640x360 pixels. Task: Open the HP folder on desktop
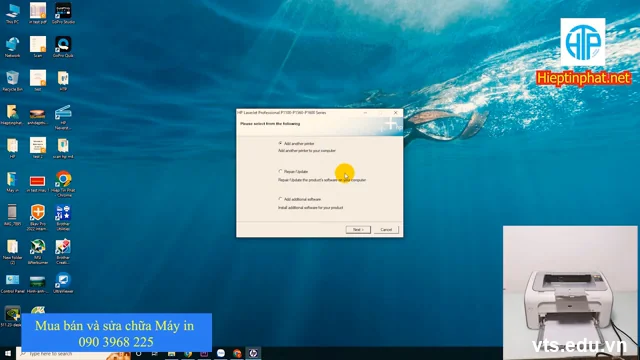(x=12, y=148)
